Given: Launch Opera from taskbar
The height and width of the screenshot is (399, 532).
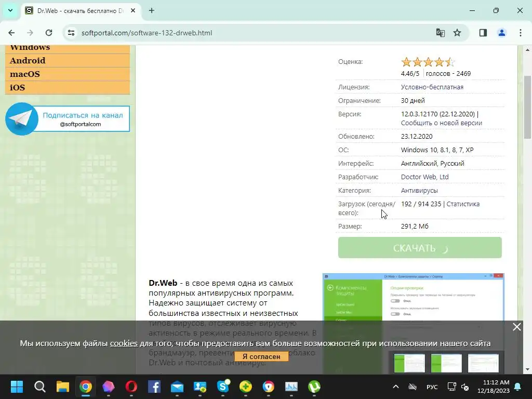Looking at the screenshot, I should pos(131,387).
